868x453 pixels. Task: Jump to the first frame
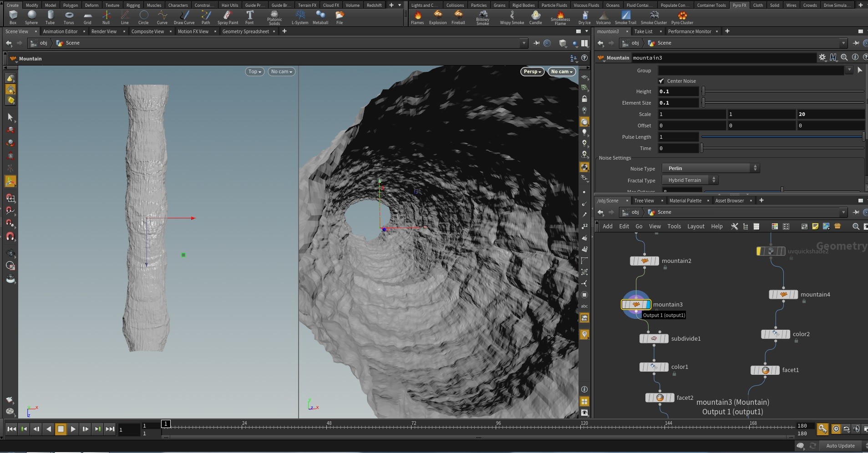tap(12, 429)
